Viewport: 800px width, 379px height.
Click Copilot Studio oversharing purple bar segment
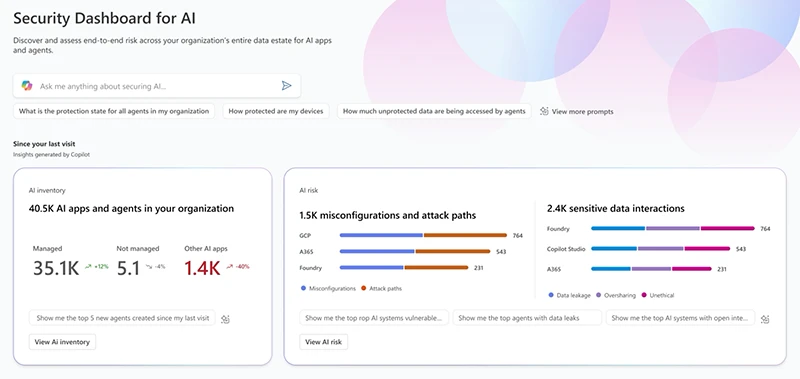tap(660, 248)
